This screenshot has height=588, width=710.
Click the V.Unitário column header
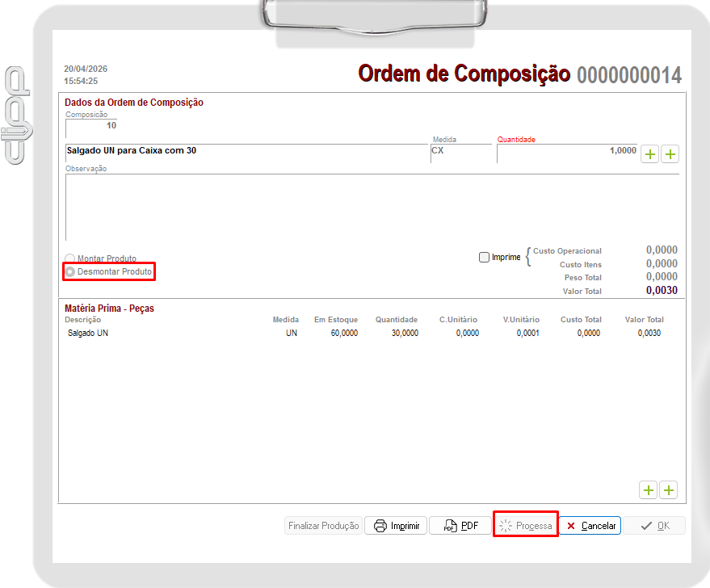pos(521,320)
